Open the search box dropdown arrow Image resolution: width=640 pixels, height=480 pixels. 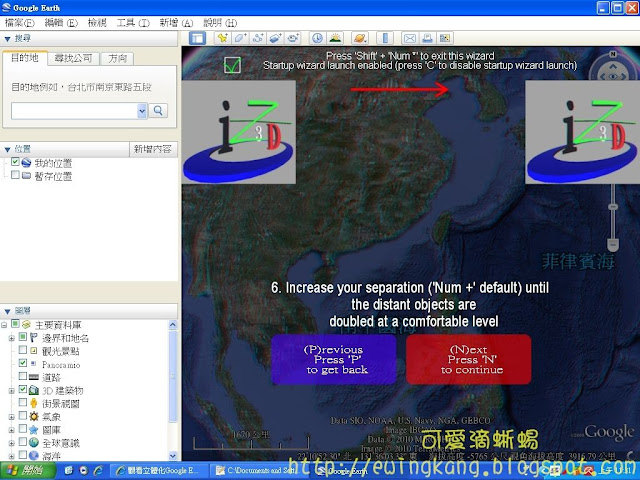[142, 111]
